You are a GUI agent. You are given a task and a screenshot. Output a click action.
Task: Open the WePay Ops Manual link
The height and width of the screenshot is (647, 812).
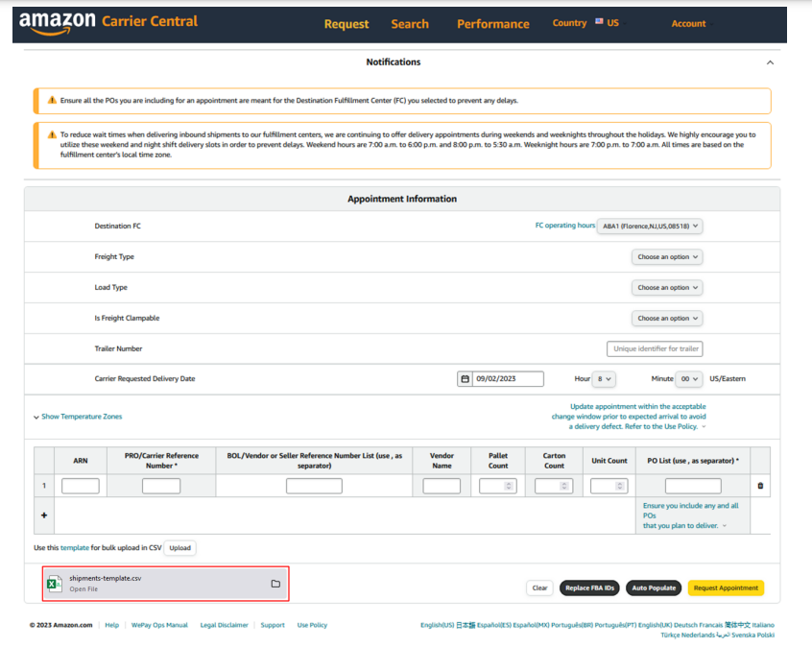pos(159,625)
